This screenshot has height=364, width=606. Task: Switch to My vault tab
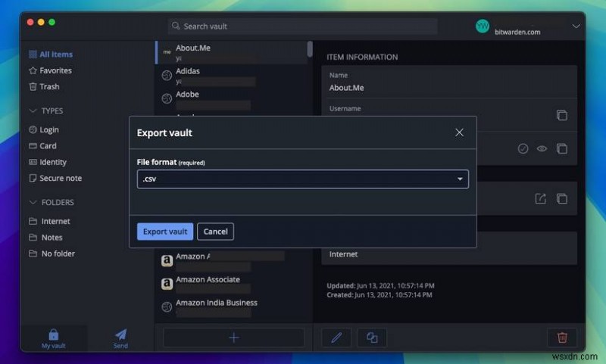53,339
